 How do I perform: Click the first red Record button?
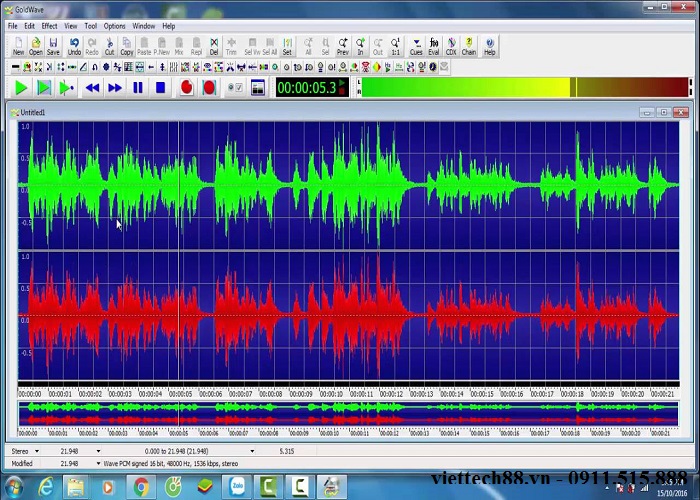[x=187, y=88]
